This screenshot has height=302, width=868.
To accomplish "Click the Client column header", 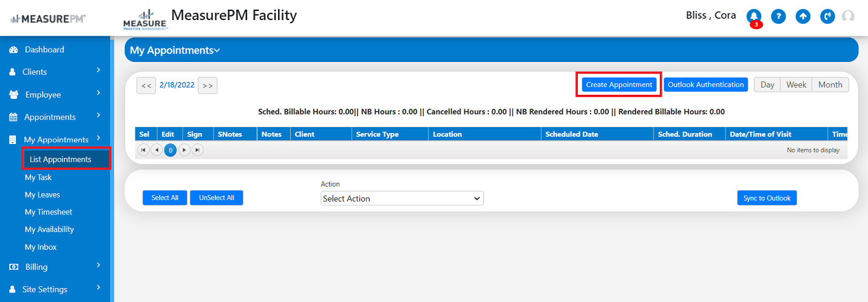I will [x=321, y=134].
